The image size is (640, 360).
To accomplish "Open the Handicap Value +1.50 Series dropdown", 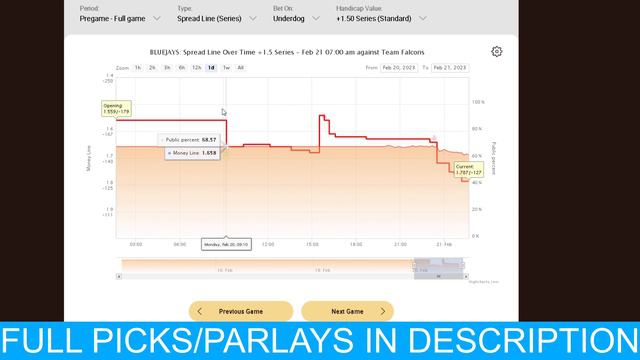I will 381,18.
